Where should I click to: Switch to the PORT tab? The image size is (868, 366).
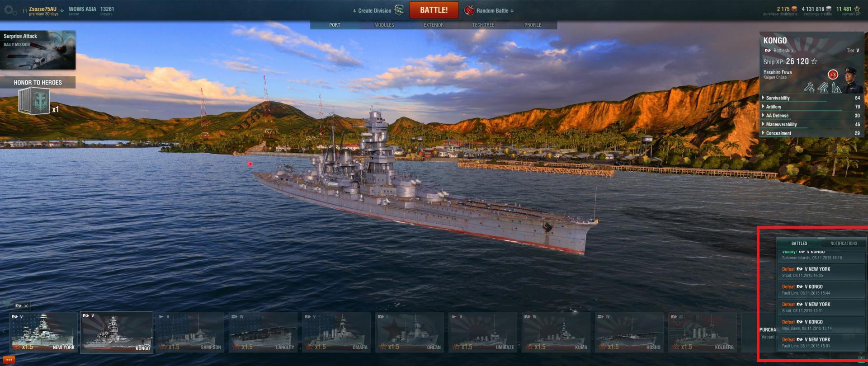pyautogui.click(x=335, y=25)
